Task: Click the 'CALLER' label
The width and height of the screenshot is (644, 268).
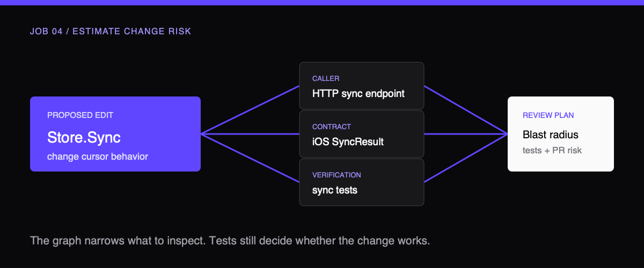Action: tap(326, 79)
